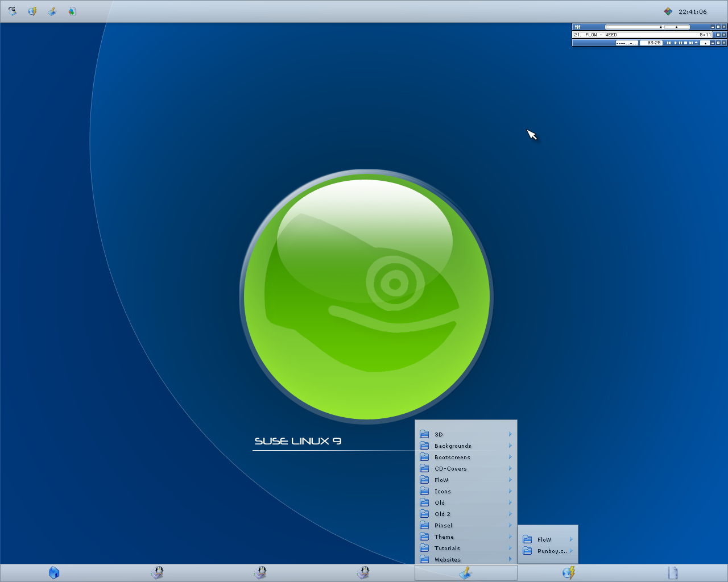Open the pencil drawing launcher in top panel
Image resolution: width=728 pixels, height=582 pixels.
coord(52,11)
